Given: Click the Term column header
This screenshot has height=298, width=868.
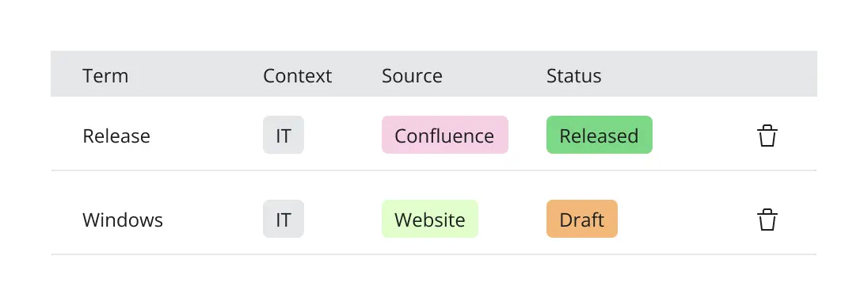Looking at the screenshot, I should [x=105, y=75].
